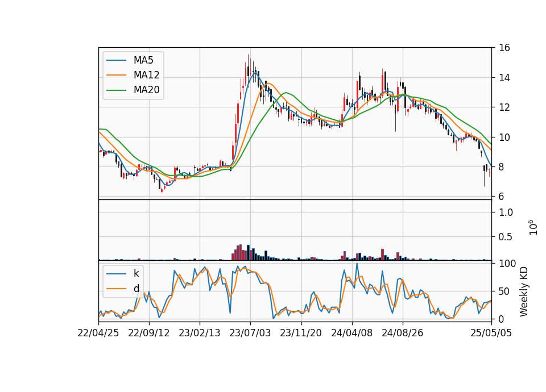Click the price axis value 14
This screenshot has height=392, width=546.
click(504, 78)
